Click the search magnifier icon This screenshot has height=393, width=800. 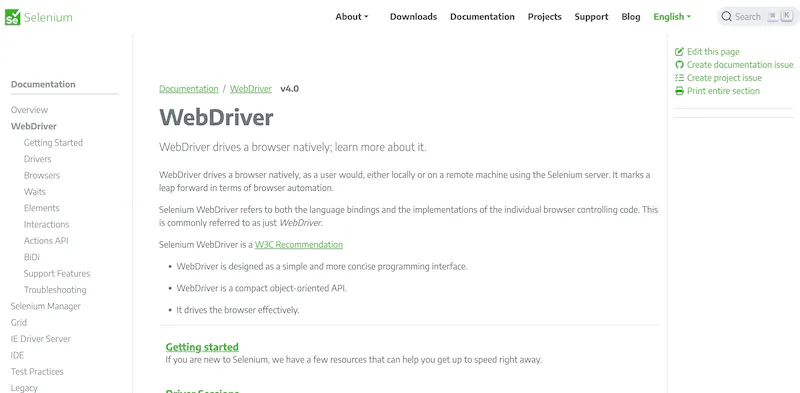[727, 17]
